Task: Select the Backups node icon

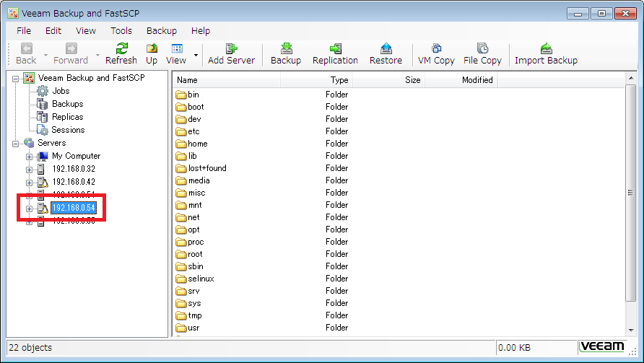Action: click(x=43, y=104)
